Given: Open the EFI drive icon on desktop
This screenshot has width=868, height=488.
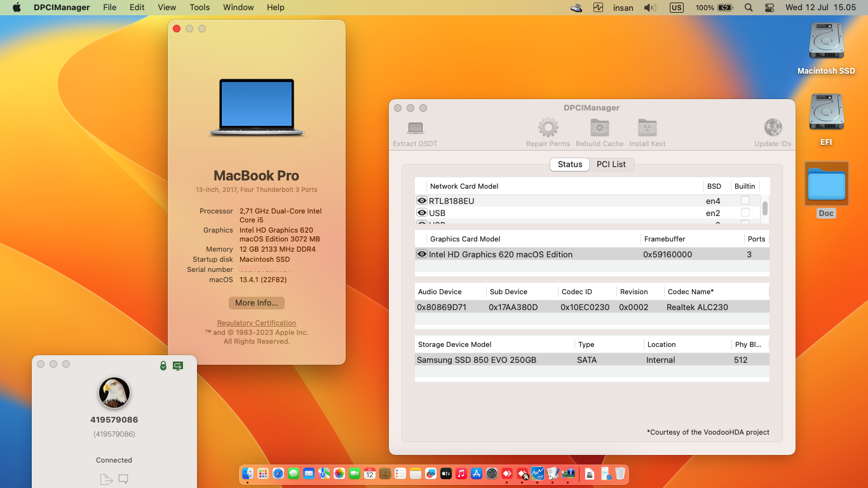Looking at the screenshot, I should pyautogui.click(x=826, y=112).
